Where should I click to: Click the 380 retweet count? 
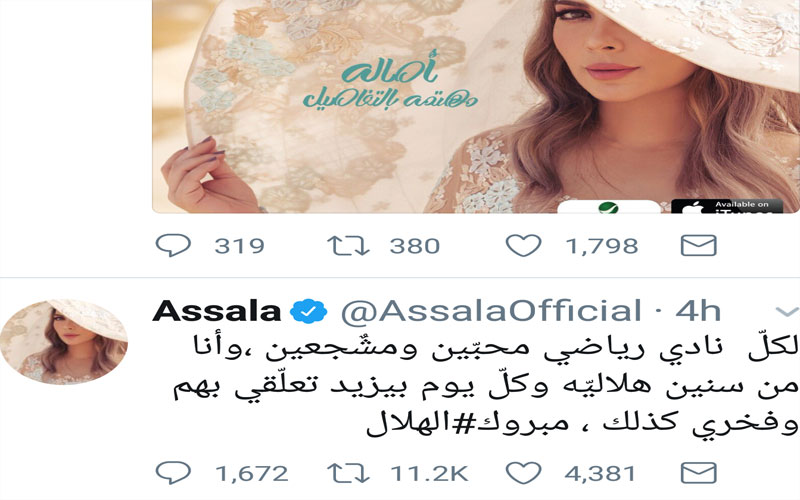click(415, 246)
